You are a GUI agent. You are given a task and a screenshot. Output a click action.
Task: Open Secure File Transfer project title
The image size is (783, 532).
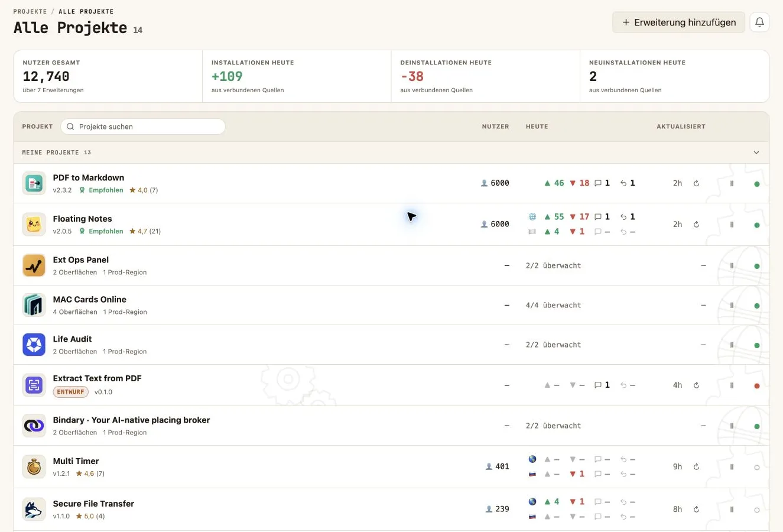(x=93, y=504)
